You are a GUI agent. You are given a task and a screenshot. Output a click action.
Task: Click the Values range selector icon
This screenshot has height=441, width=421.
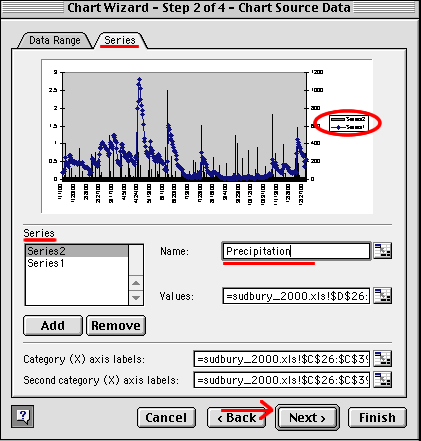coord(382,296)
